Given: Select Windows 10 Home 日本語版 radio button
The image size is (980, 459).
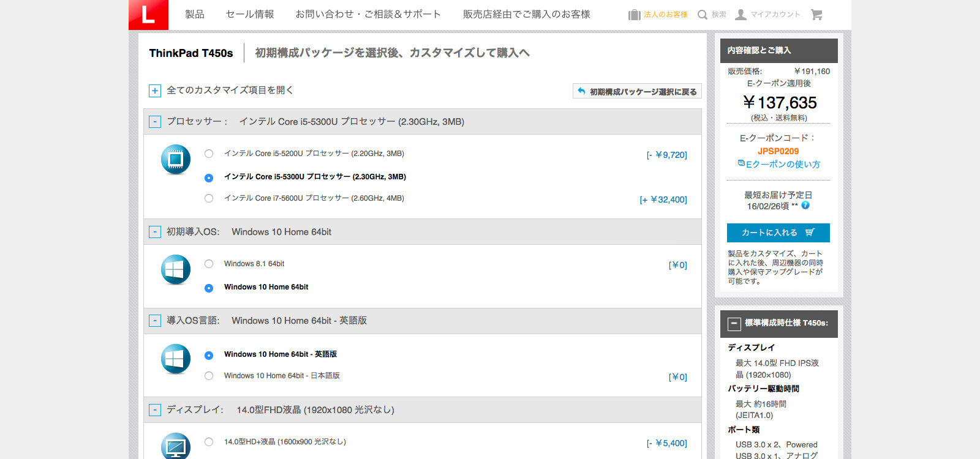Looking at the screenshot, I should click(209, 376).
